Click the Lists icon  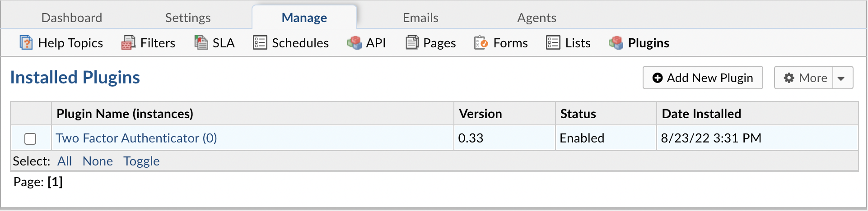pos(553,43)
